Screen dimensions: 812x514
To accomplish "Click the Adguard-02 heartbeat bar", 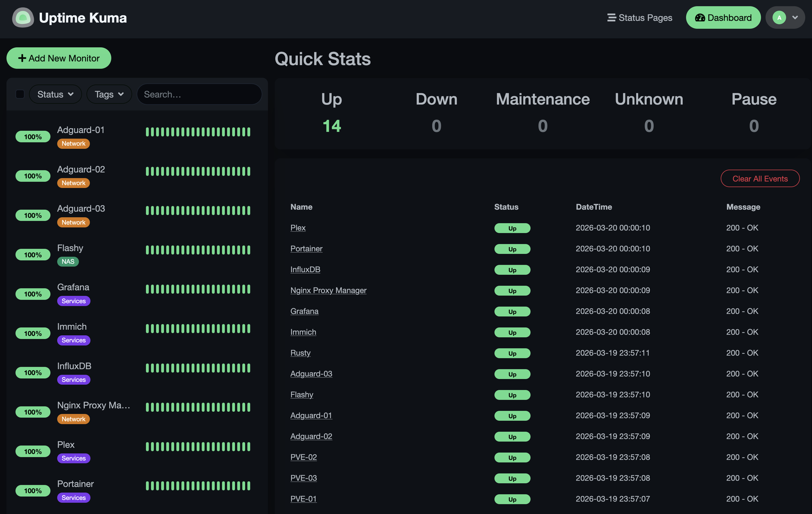I will 198,171.
